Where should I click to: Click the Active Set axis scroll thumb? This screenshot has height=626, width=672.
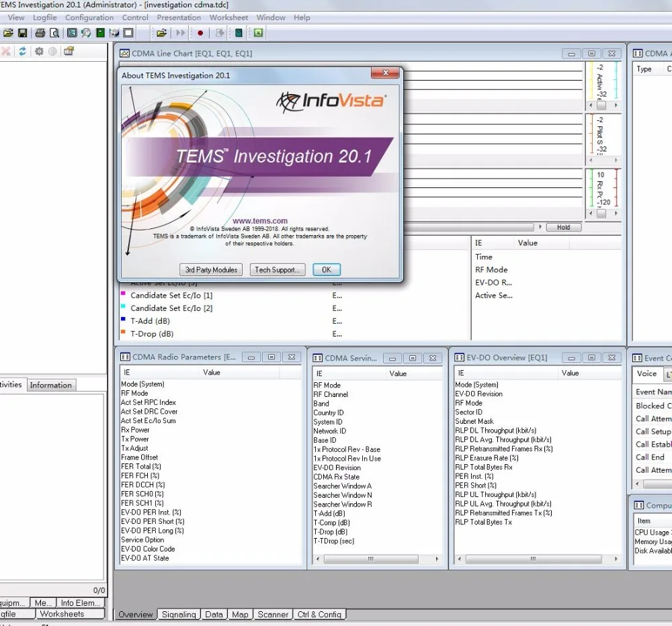tap(601, 105)
